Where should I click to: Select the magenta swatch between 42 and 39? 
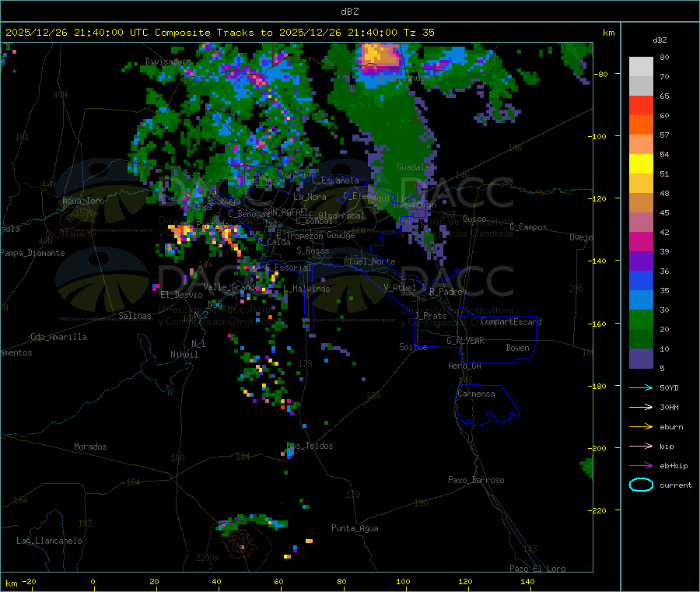[x=641, y=242]
